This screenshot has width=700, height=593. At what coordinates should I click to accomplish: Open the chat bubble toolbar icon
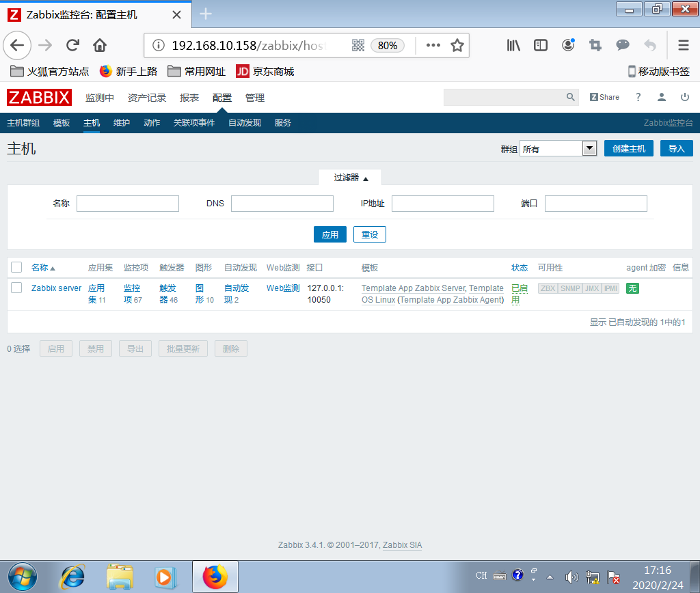coord(622,44)
